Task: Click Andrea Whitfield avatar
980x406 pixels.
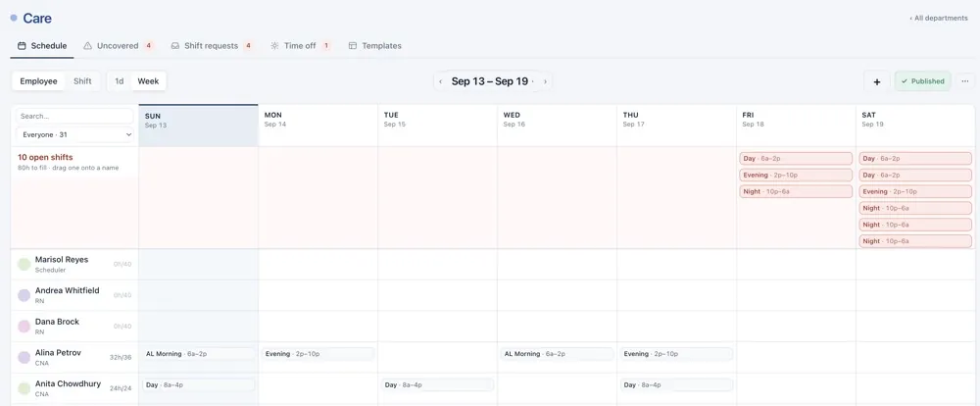Action: click(24, 295)
